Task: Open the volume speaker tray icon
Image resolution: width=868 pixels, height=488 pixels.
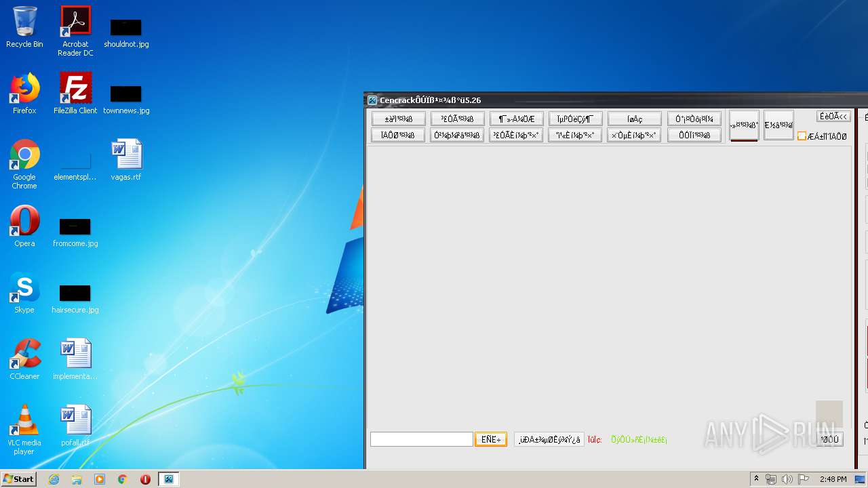Action: 787,479
